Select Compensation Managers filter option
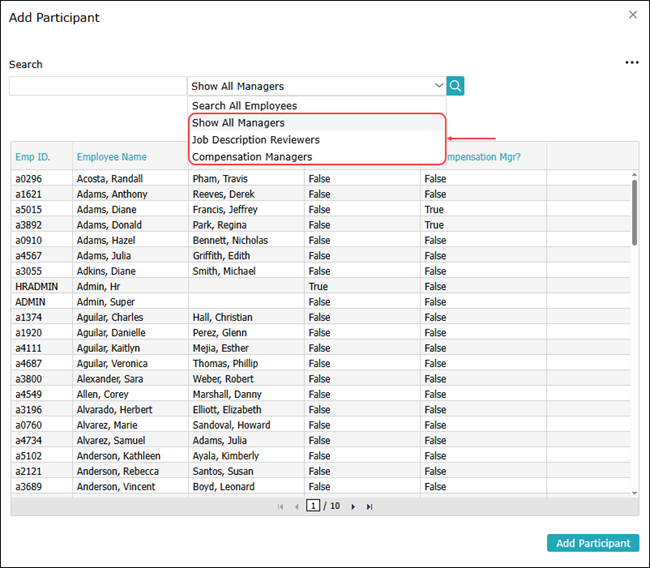 click(x=252, y=157)
